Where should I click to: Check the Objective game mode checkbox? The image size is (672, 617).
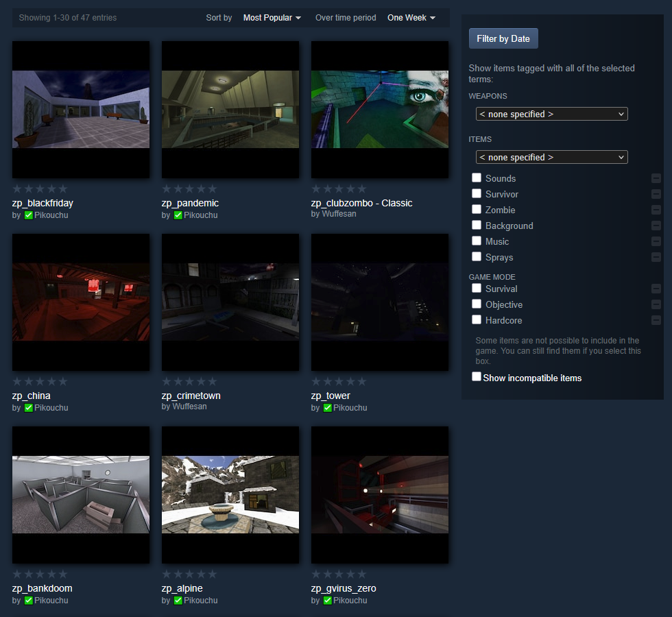477,304
